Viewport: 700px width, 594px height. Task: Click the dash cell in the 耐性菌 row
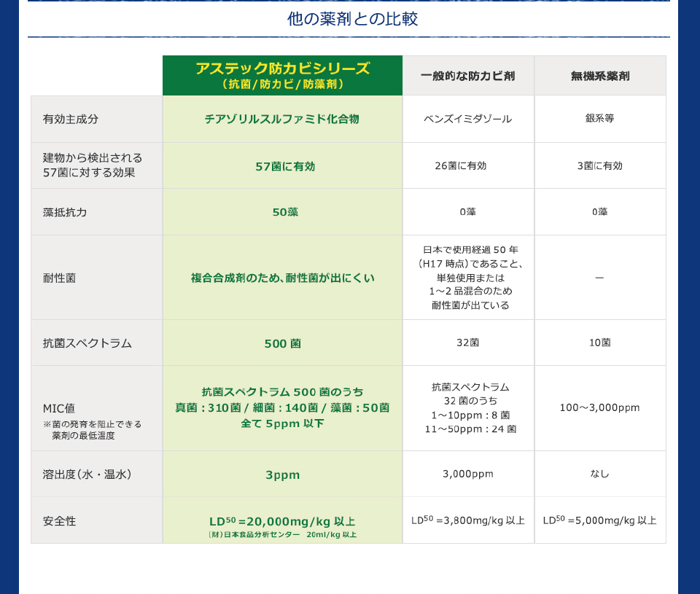[x=600, y=278]
